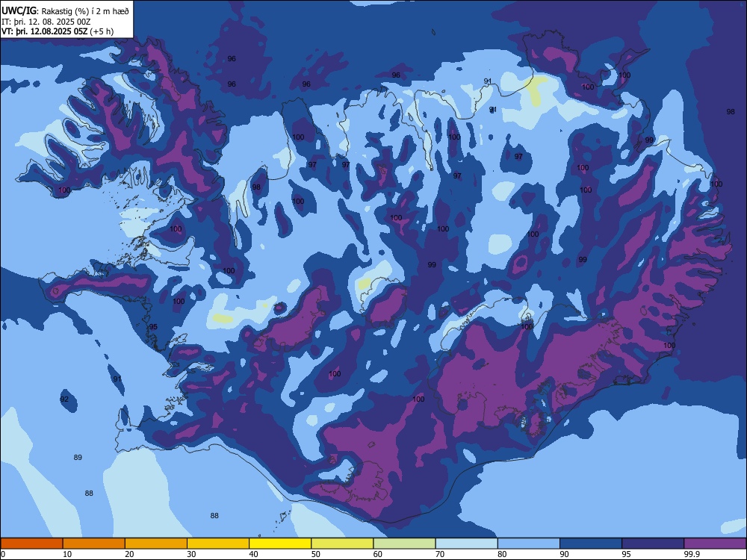Click the legend label '60'
747x560 pixels.
[378, 554]
